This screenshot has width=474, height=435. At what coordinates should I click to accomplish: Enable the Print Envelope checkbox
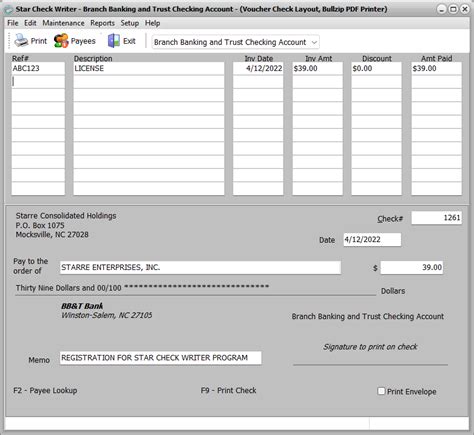(381, 391)
